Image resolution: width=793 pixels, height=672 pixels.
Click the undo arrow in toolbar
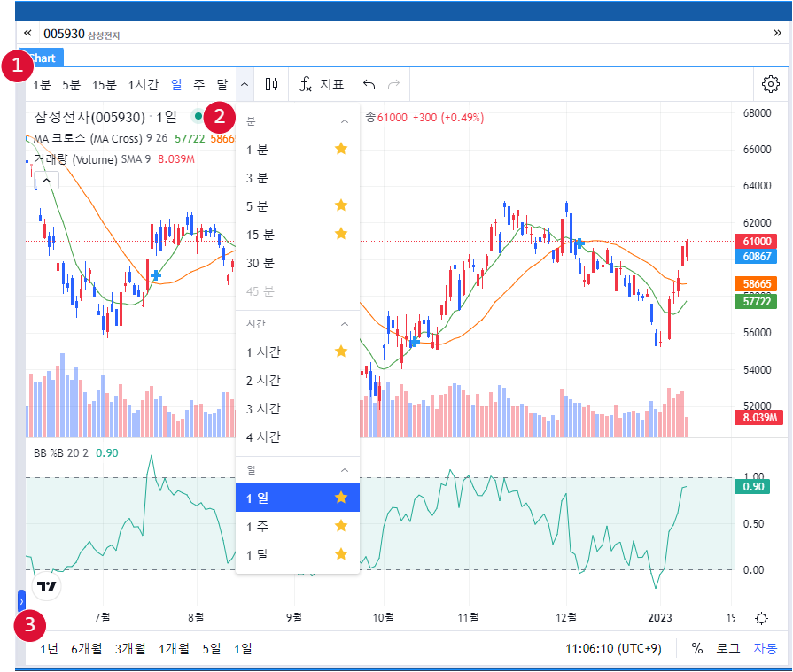369,85
